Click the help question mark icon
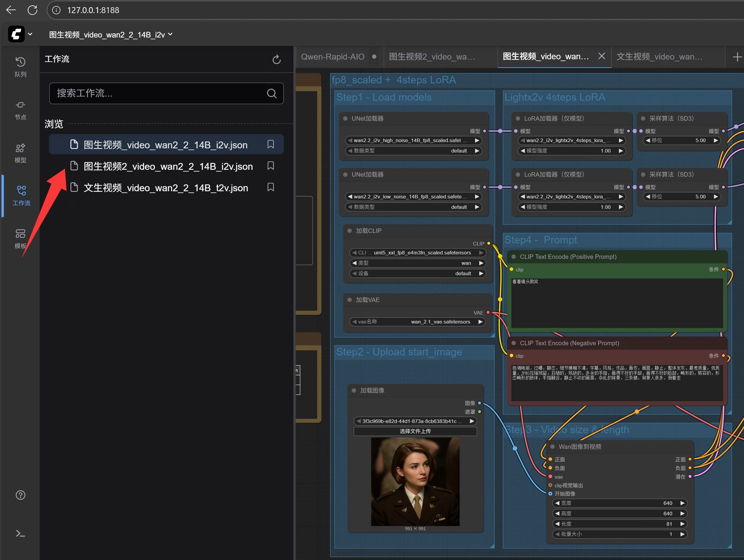The height and width of the screenshot is (560, 744). 20,495
